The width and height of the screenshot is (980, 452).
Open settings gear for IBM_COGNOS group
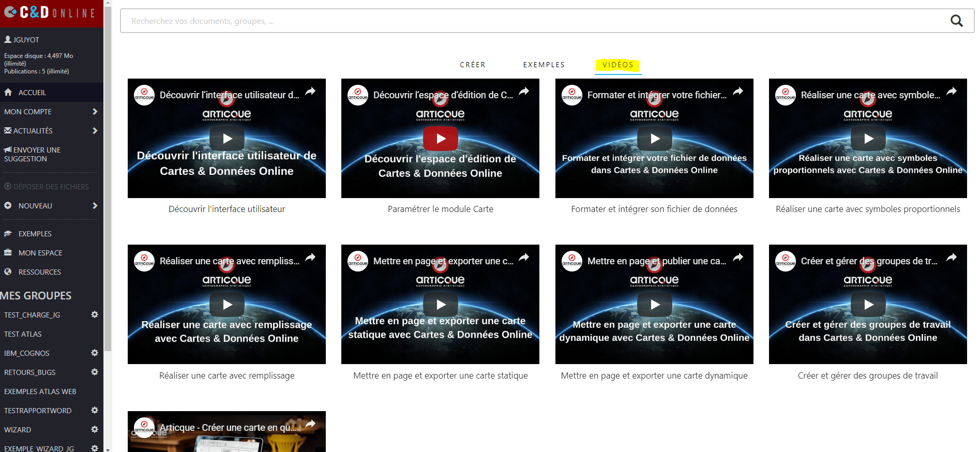(x=95, y=353)
